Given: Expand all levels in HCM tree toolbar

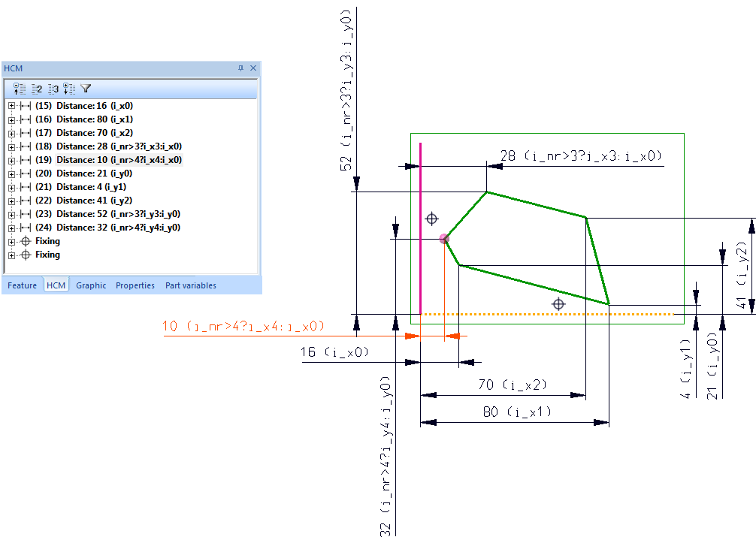Looking at the screenshot, I should coord(69,89).
